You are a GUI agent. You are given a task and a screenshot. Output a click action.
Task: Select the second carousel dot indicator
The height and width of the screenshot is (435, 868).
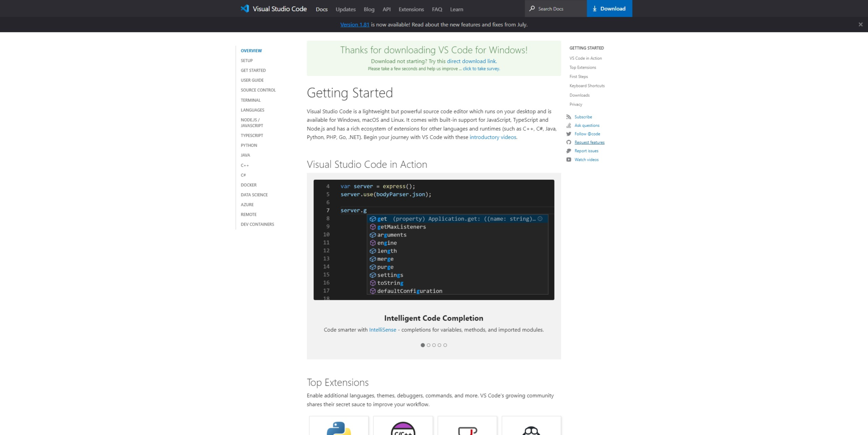[428, 345]
